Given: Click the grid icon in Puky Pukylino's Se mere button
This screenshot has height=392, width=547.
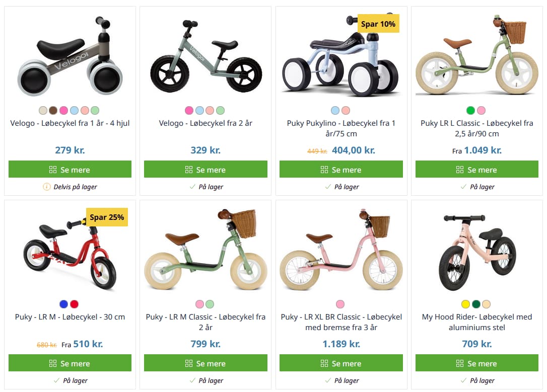Looking at the screenshot, I should point(324,170).
